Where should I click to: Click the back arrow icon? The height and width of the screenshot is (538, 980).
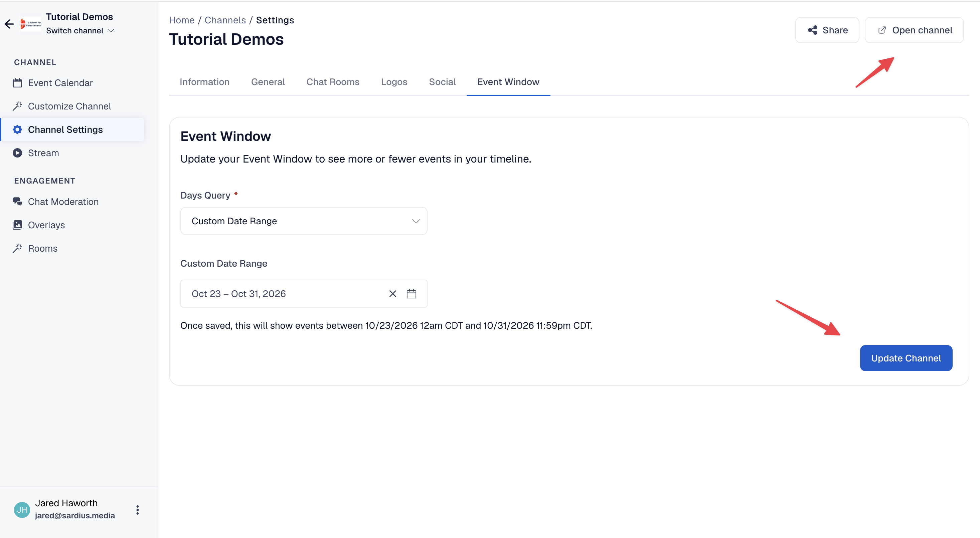coord(9,24)
